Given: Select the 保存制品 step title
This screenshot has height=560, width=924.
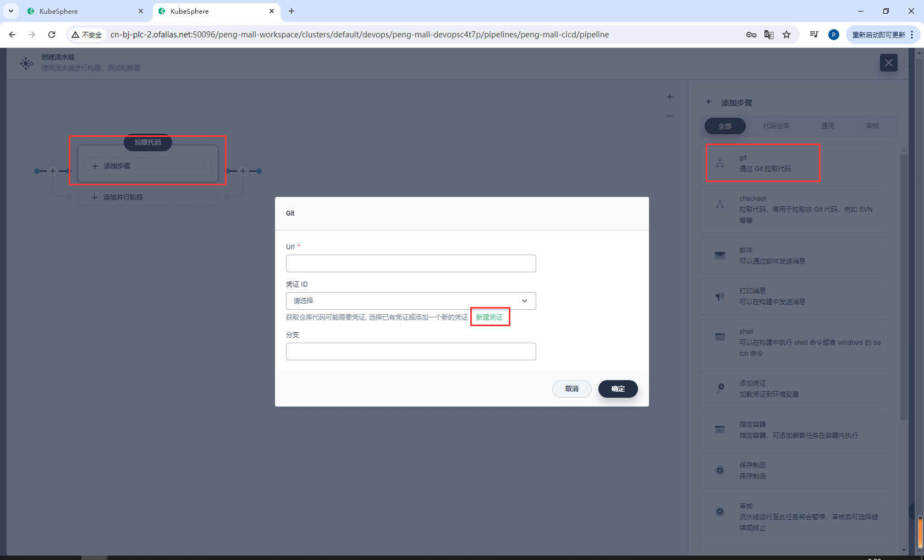Looking at the screenshot, I should tap(752, 465).
